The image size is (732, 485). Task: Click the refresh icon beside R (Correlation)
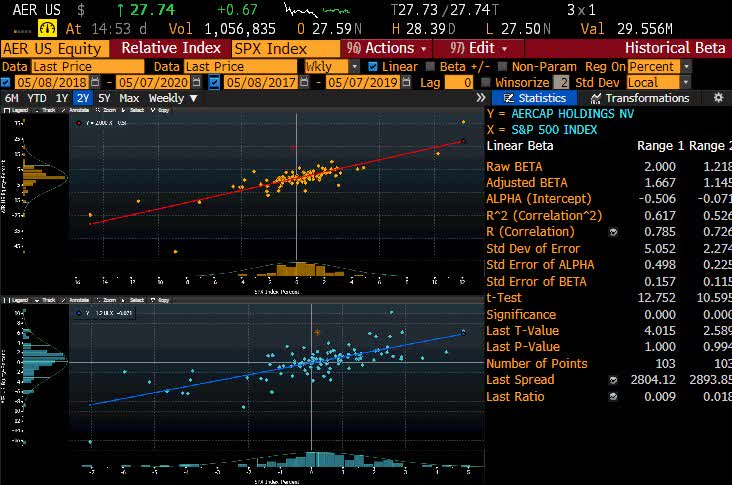(x=613, y=232)
